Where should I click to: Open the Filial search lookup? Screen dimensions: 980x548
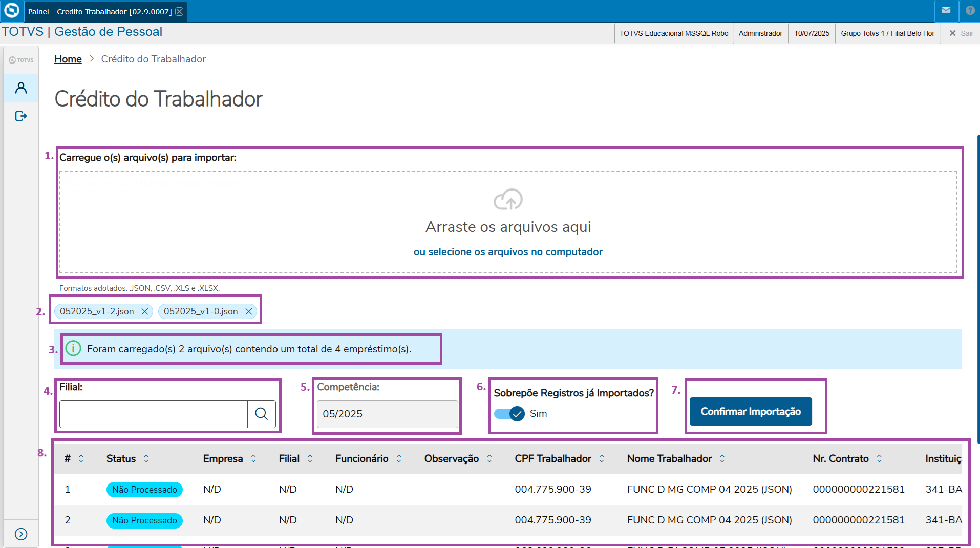[262, 414]
